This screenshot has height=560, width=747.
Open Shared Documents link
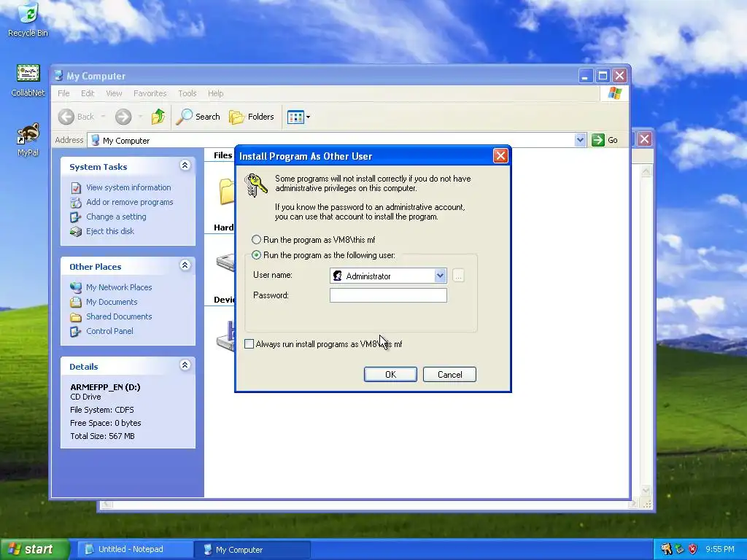(x=119, y=316)
